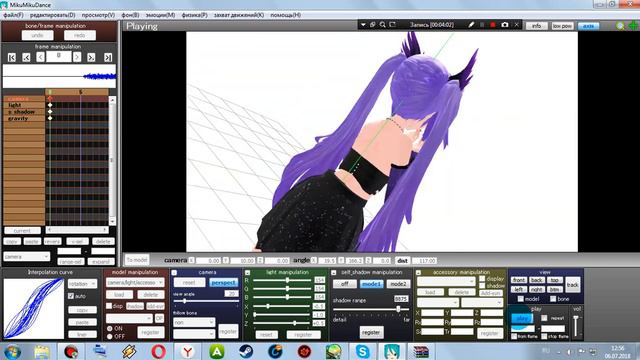Open the file (F) menu

point(13,15)
